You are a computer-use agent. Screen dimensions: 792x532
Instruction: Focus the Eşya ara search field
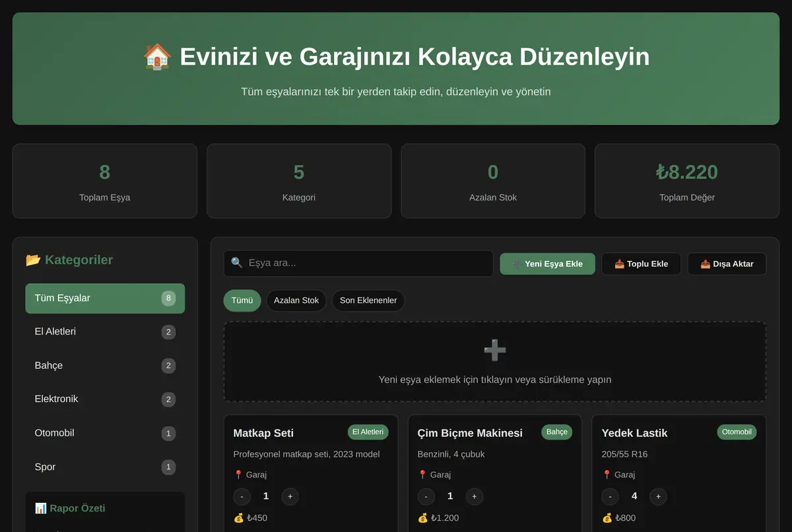click(358, 263)
